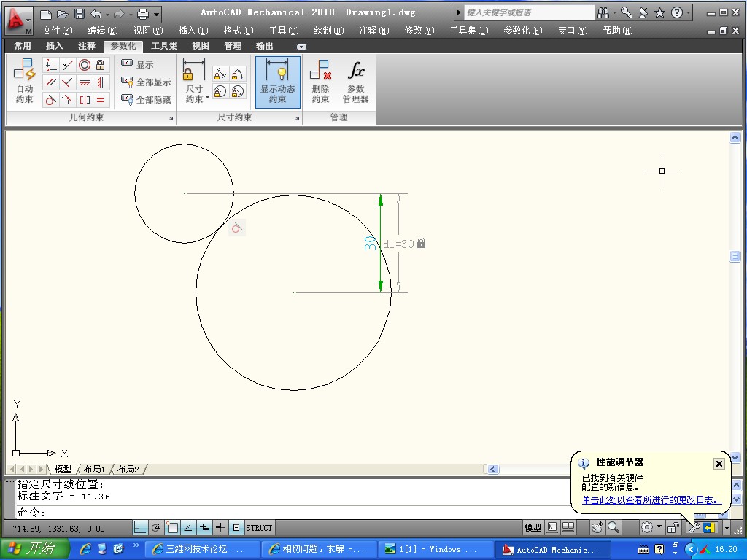This screenshot has width=747, height=560.
Task: Open the 文件(F) menu
Action: click(57, 31)
